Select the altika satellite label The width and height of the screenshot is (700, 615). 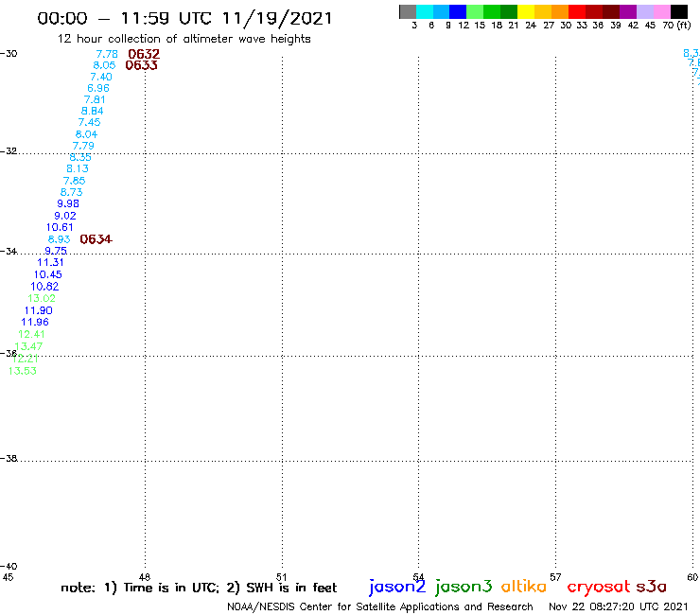pyautogui.click(x=524, y=587)
